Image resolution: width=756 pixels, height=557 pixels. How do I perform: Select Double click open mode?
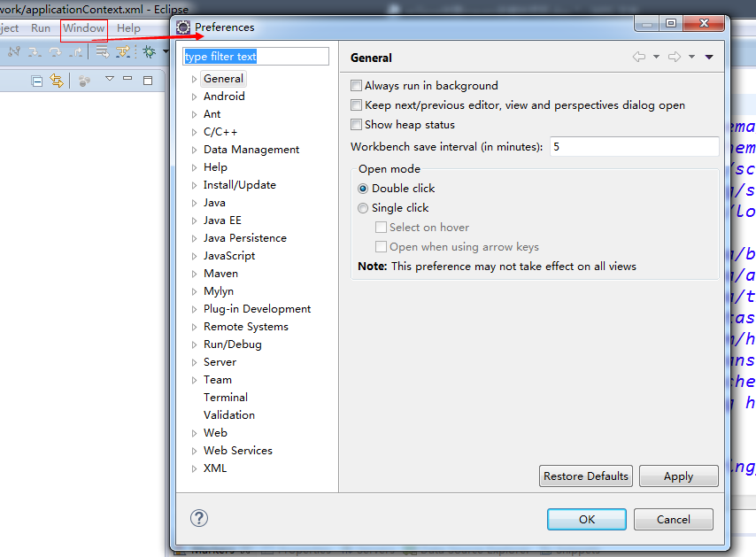[x=363, y=189]
